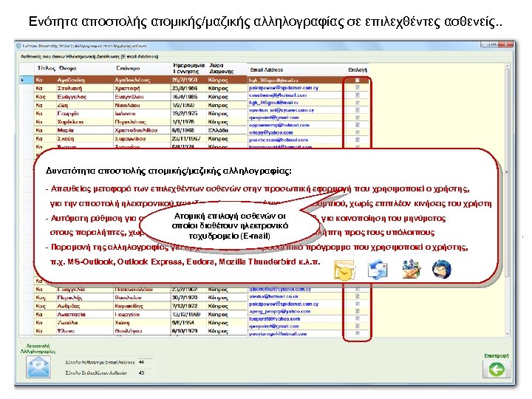
Task: Select the patient named Στυλιανή
Action: click(69, 88)
